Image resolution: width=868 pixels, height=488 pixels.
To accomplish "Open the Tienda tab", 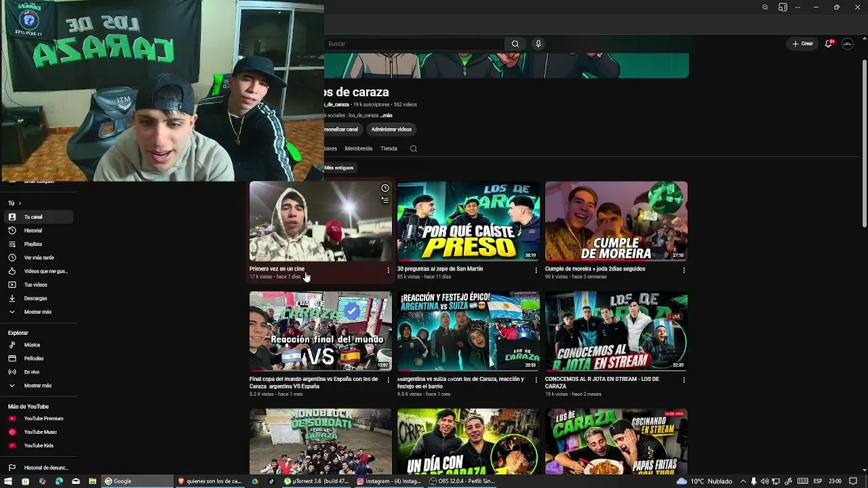I will 389,148.
